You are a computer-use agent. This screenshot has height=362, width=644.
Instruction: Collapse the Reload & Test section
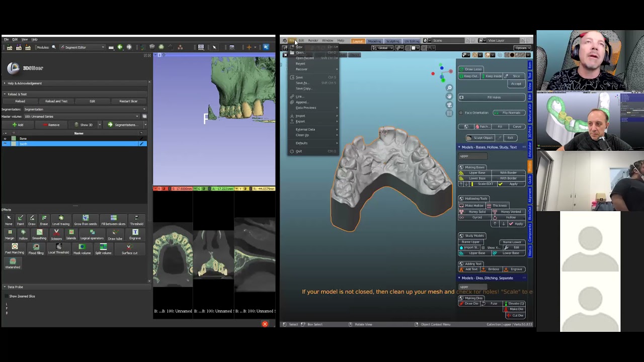[x=75, y=94]
